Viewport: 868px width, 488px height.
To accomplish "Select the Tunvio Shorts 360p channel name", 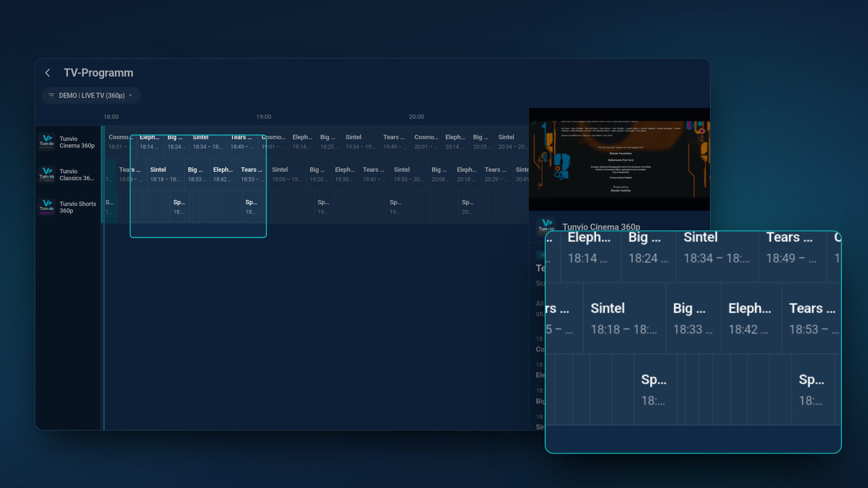I will (78, 207).
